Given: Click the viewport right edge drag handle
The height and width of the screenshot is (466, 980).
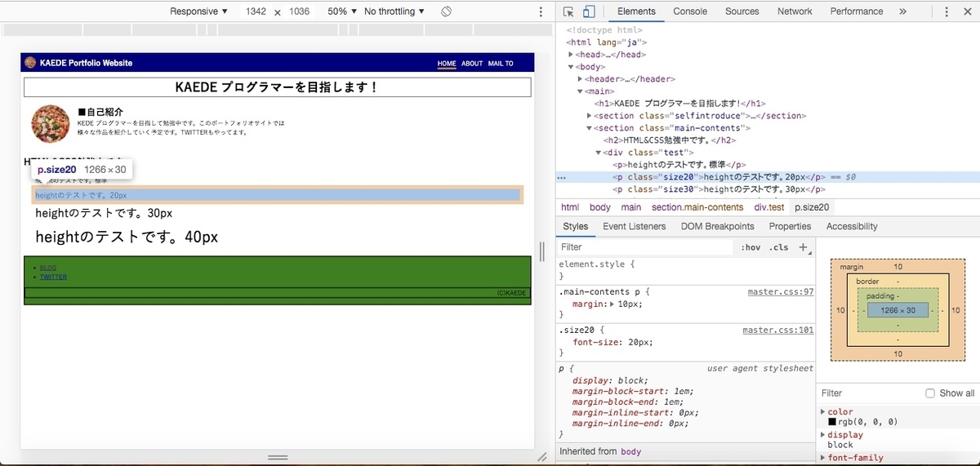Looking at the screenshot, I should pos(541,251).
